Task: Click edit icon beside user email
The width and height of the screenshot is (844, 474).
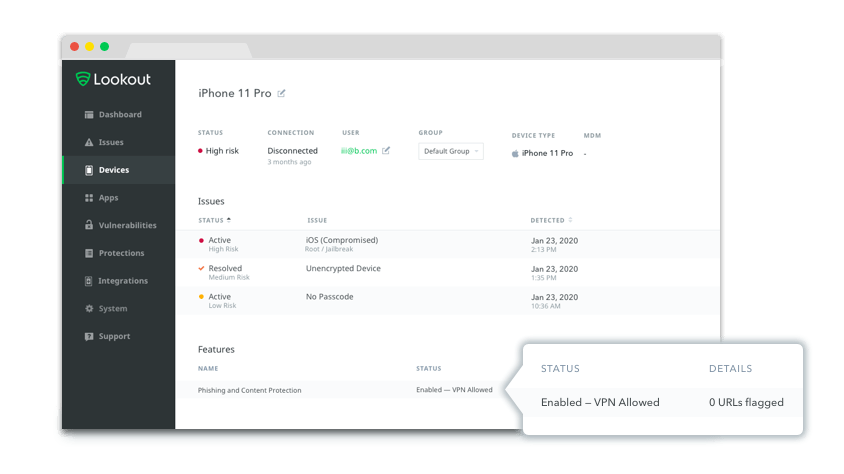Action: 386,151
